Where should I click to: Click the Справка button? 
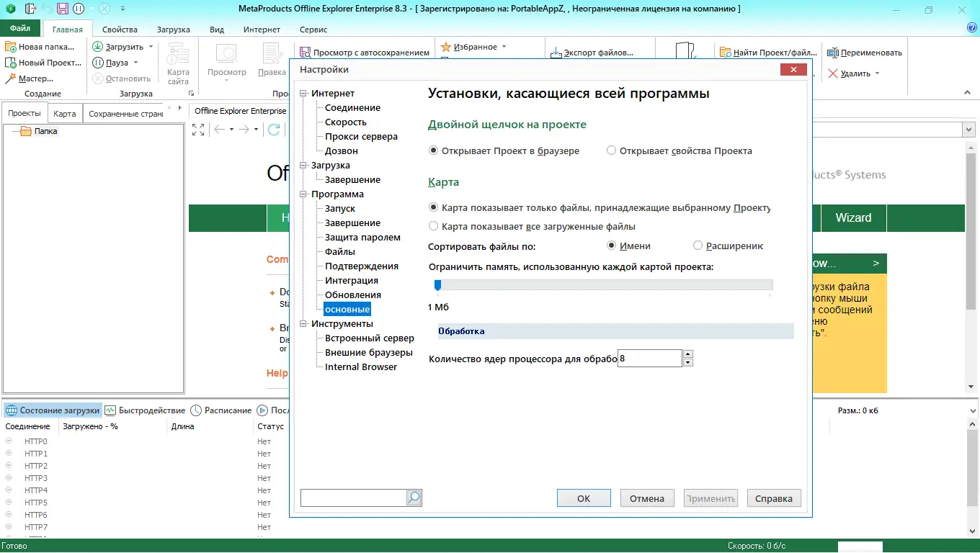(x=774, y=498)
